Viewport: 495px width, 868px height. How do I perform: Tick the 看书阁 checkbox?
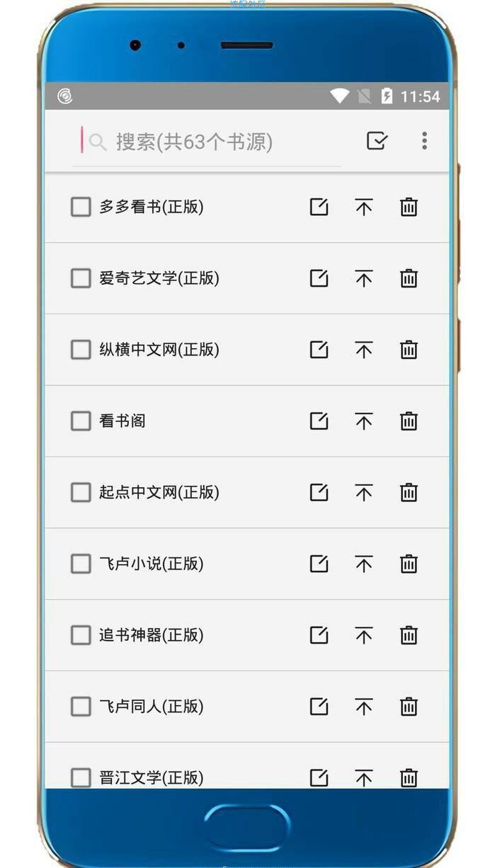[x=81, y=421]
